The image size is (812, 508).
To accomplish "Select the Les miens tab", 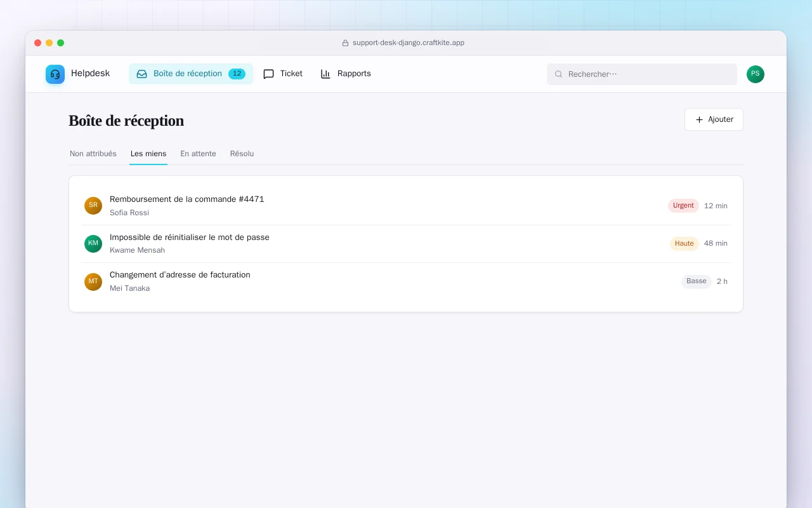I will pyautogui.click(x=148, y=154).
